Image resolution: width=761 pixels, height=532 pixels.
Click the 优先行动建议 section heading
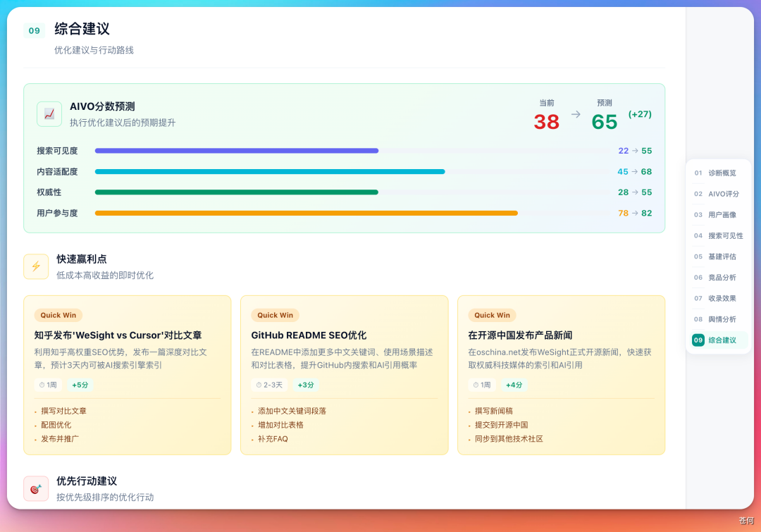tap(87, 481)
